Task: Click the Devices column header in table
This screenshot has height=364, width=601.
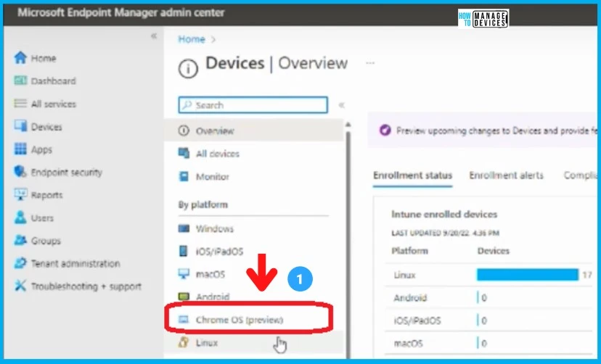Action: (x=493, y=251)
